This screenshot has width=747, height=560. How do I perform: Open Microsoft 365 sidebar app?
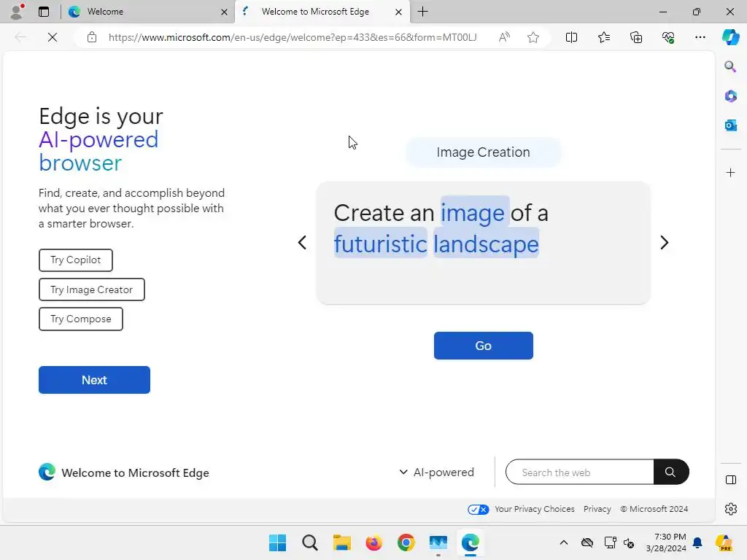[x=730, y=96]
